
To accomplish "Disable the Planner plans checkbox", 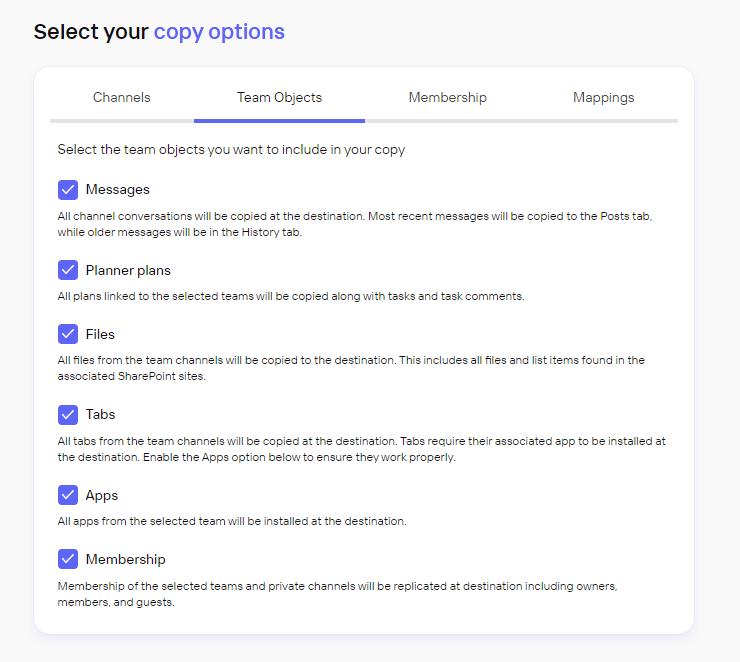I will coord(68,270).
